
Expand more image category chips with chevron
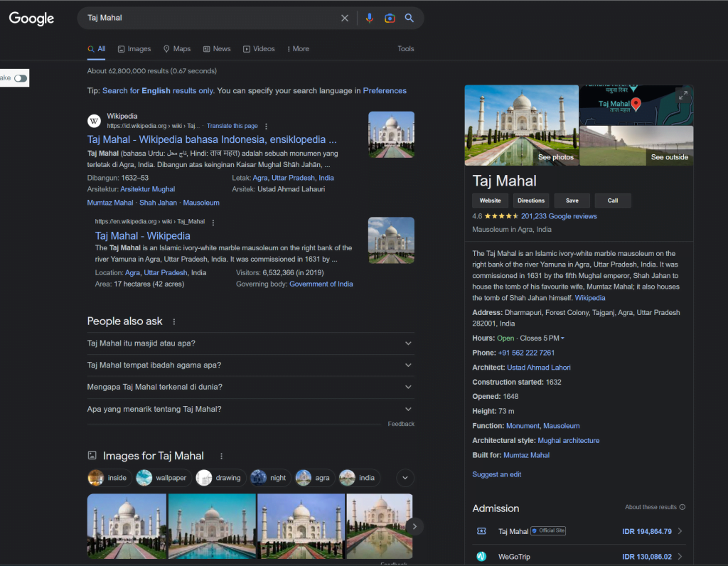(x=405, y=478)
